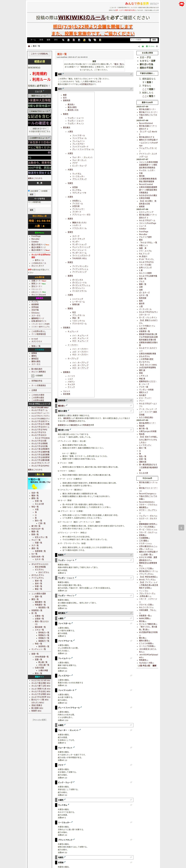Click the anchor link icon on the 基礎用語 heading
The image size is (186, 868).
pos(131,400)
